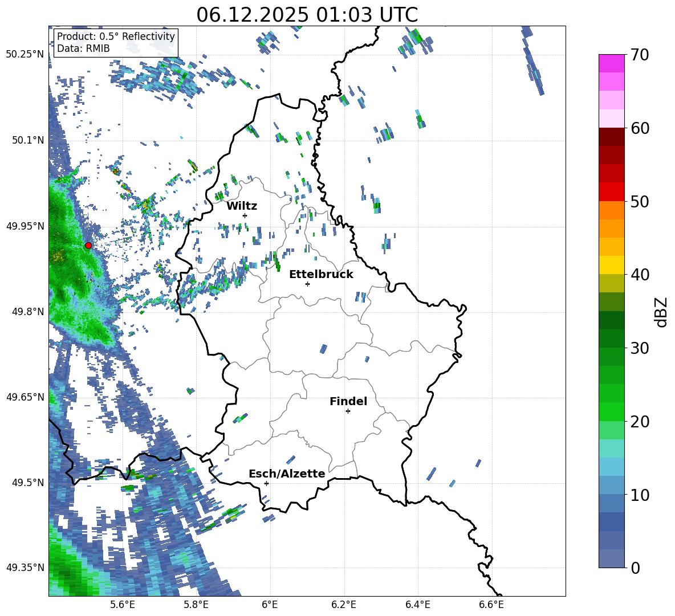Click the colorbar tick value 60
This screenshot has width=675, height=616.
click(639, 128)
